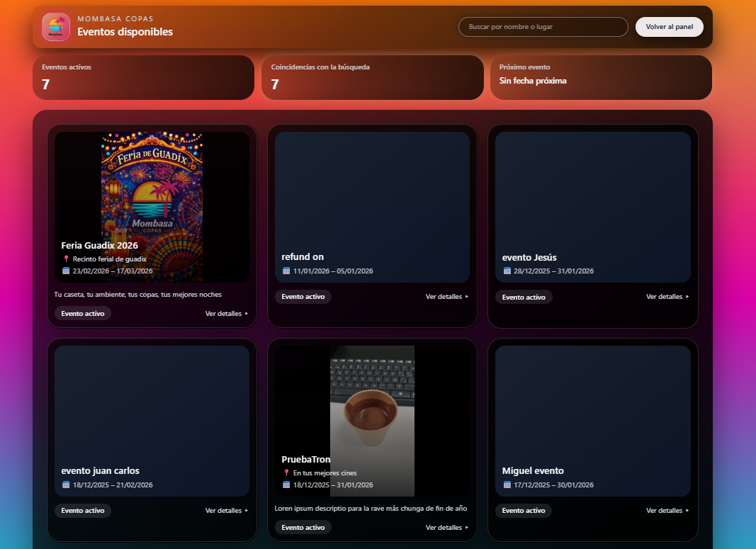Expand details arrow on evento juan carlos
Image resolution: width=756 pixels, height=549 pixels.
click(247, 510)
